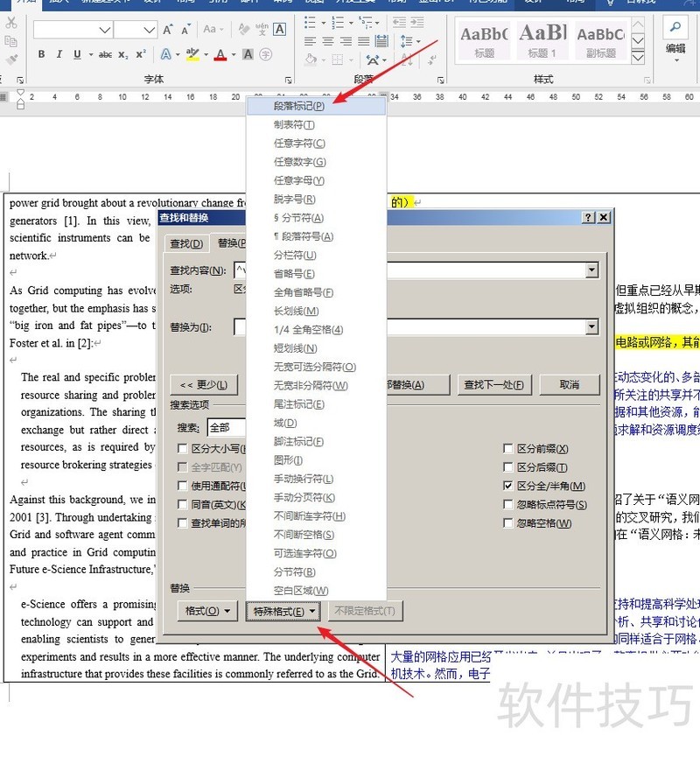Click the superscript x² icon

pos(142,54)
